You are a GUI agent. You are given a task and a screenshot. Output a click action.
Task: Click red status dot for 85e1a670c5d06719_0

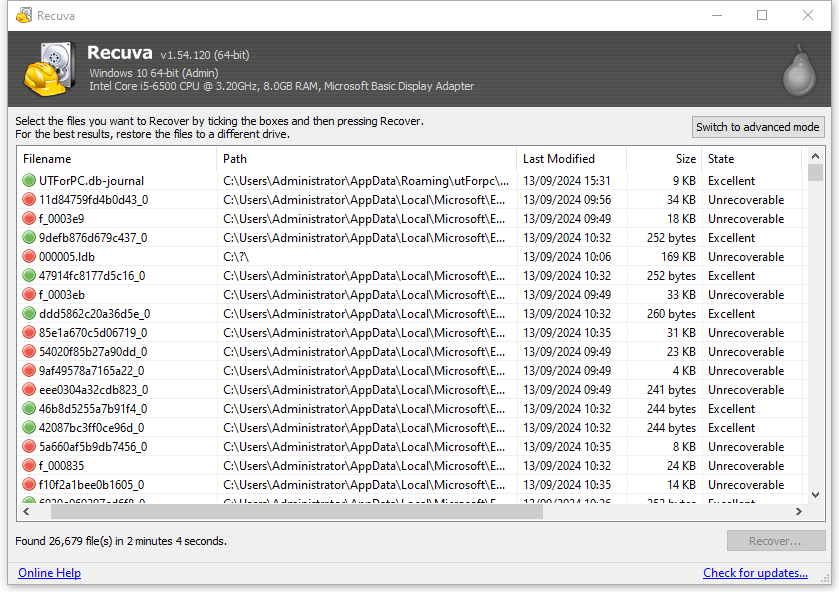(x=29, y=333)
